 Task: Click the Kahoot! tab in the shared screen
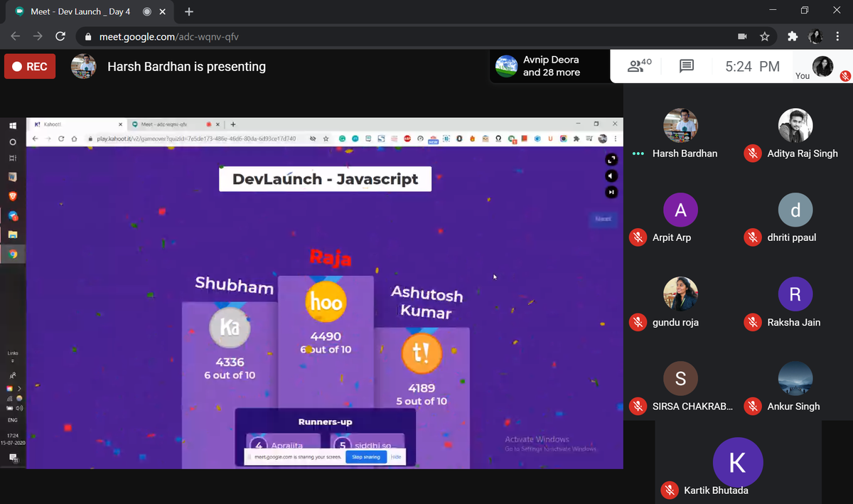click(x=78, y=124)
